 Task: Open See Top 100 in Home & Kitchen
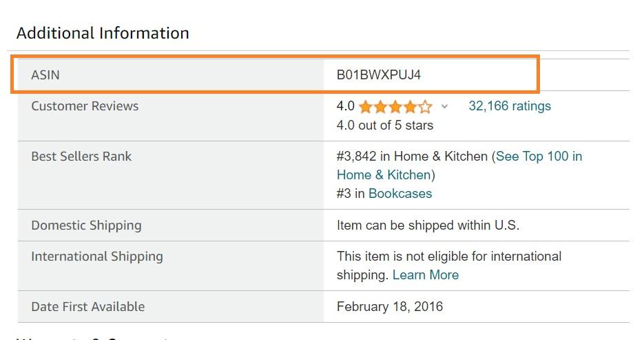539,157
